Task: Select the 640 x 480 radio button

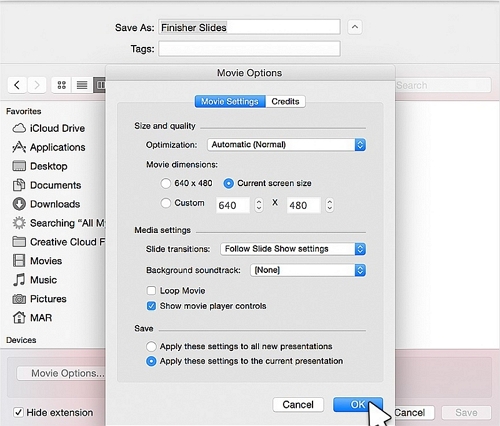Action: click(x=166, y=183)
